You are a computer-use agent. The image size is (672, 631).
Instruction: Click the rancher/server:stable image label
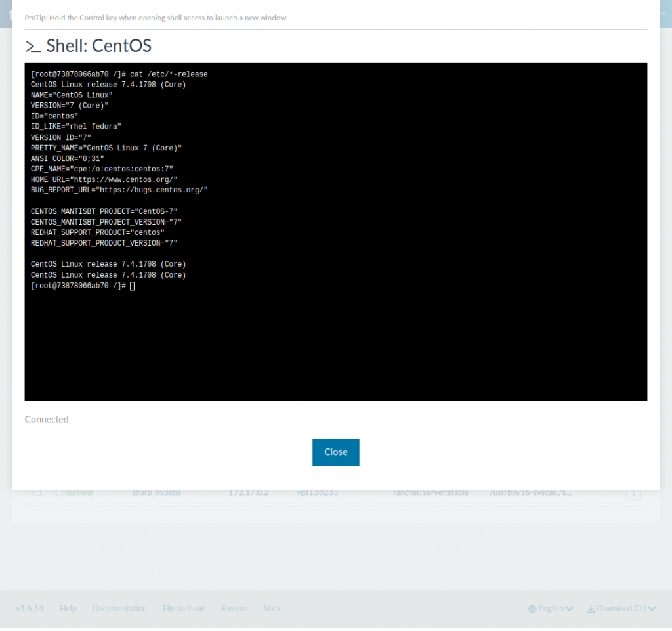430,492
